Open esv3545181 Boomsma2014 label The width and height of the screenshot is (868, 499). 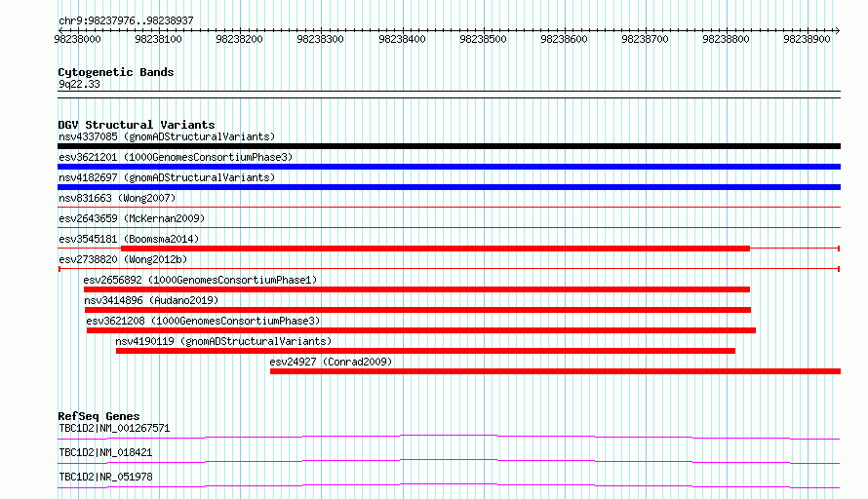[x=129, y=239]
